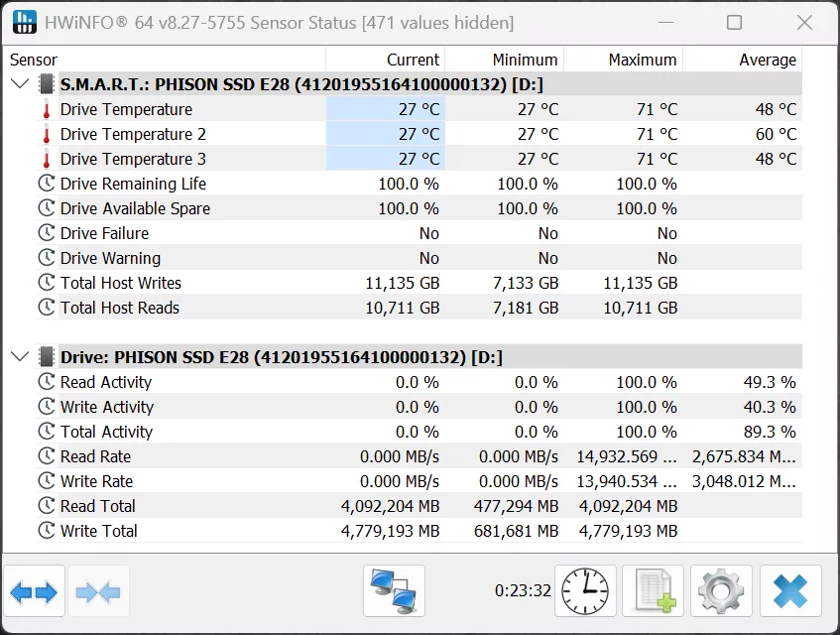The image size is (840, 635).
Task: Click the 0:23:32 elapsed time readout
Action: coord(523,590)
